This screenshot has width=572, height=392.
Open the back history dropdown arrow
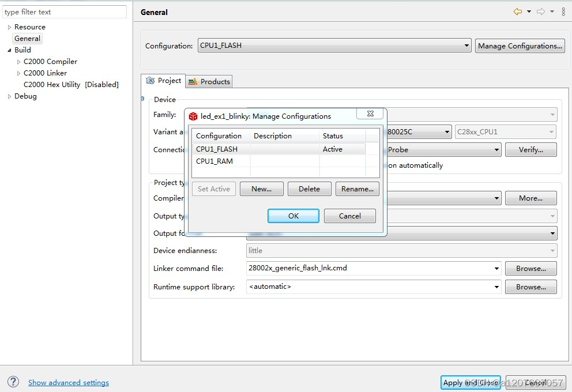[529, 12]
